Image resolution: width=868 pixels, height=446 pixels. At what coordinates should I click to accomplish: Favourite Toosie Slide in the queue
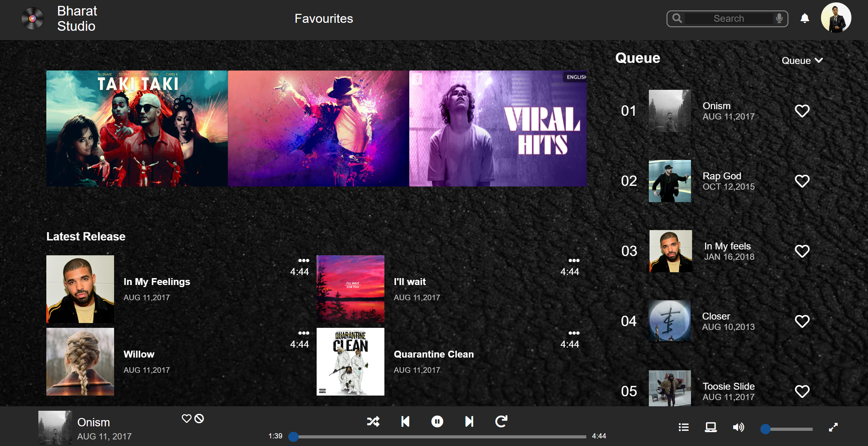(802, 391)
